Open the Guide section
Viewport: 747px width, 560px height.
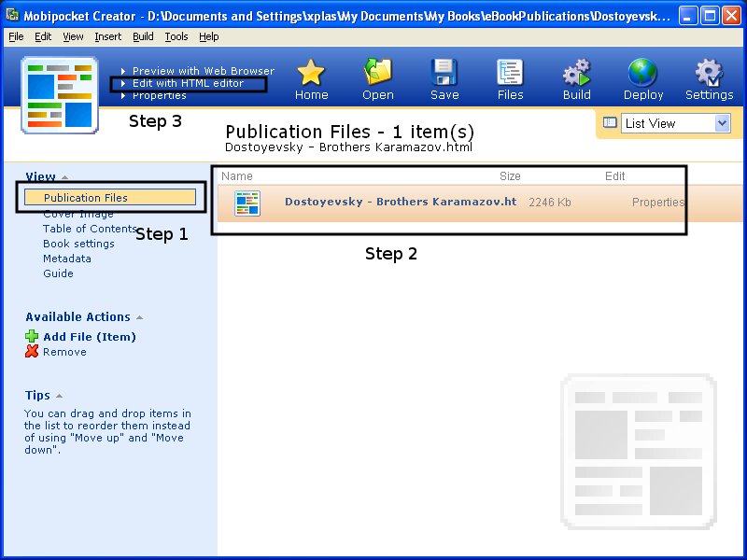pos(58,273)
